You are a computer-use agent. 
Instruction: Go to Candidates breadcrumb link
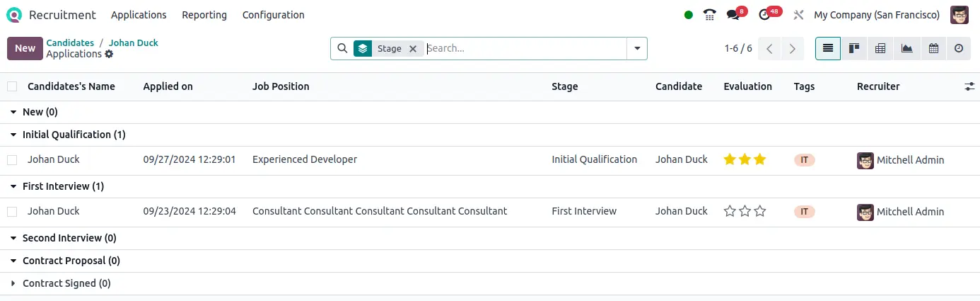coord(70,42)
